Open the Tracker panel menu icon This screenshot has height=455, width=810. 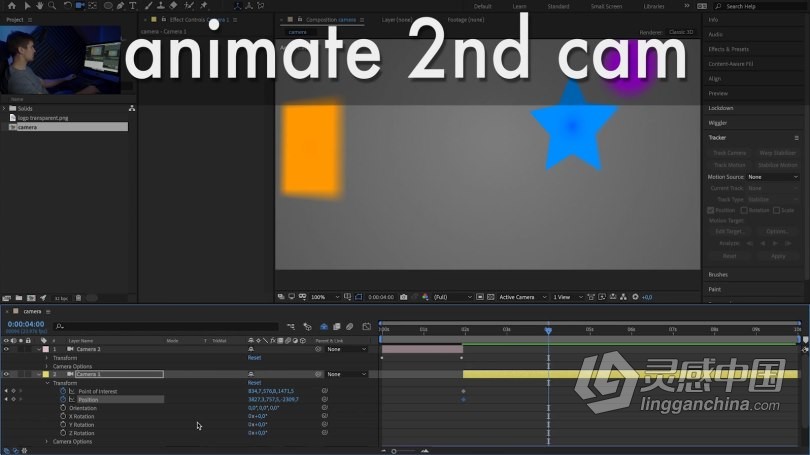point(796,137)
